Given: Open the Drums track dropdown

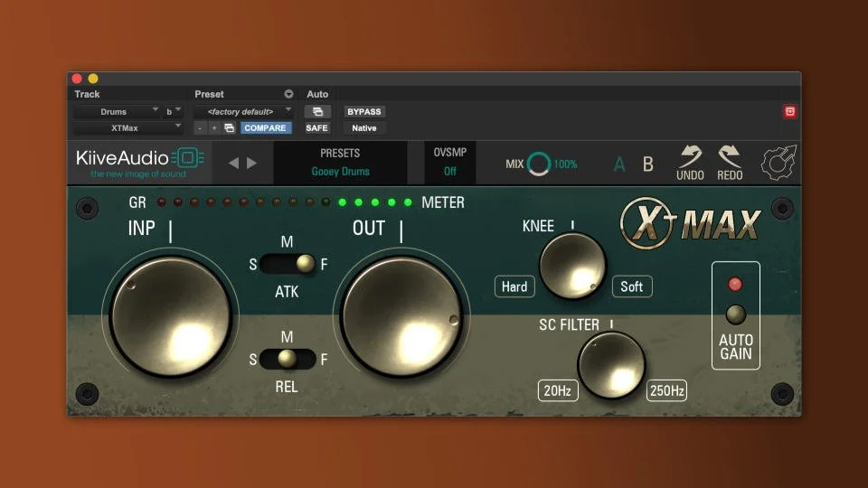Looking at the screenshot, I should tap(117, 112).
